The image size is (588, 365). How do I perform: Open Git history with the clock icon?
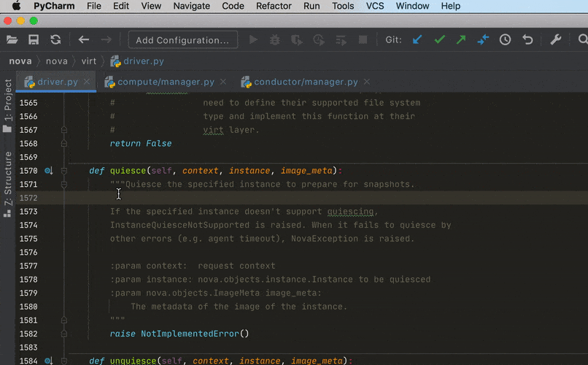505,40
